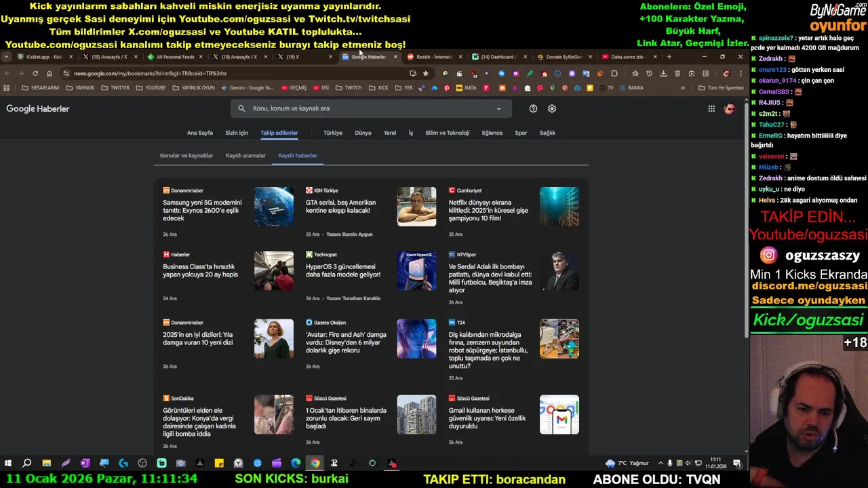Switch to the Reddit browser tab
The width and height of the screenshot is (868, 488).
tap(434, 57)
